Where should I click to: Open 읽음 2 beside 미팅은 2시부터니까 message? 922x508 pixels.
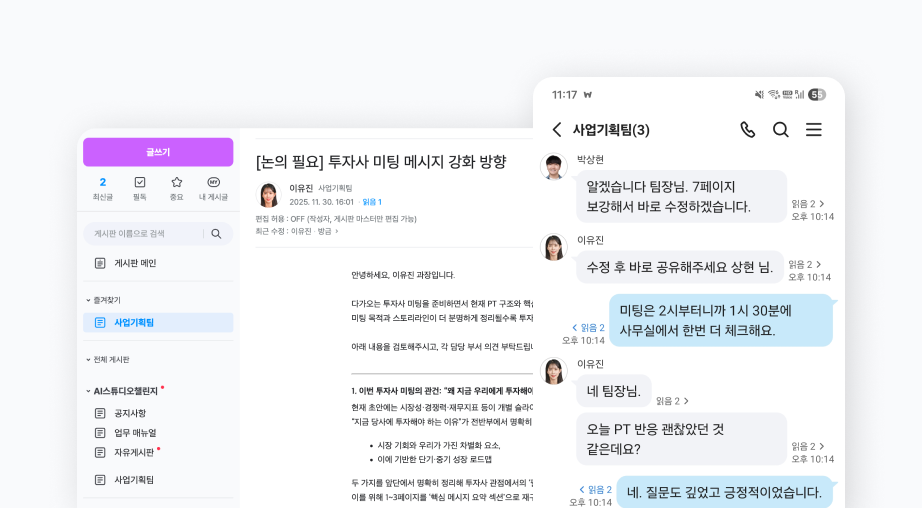pos(588,328)
